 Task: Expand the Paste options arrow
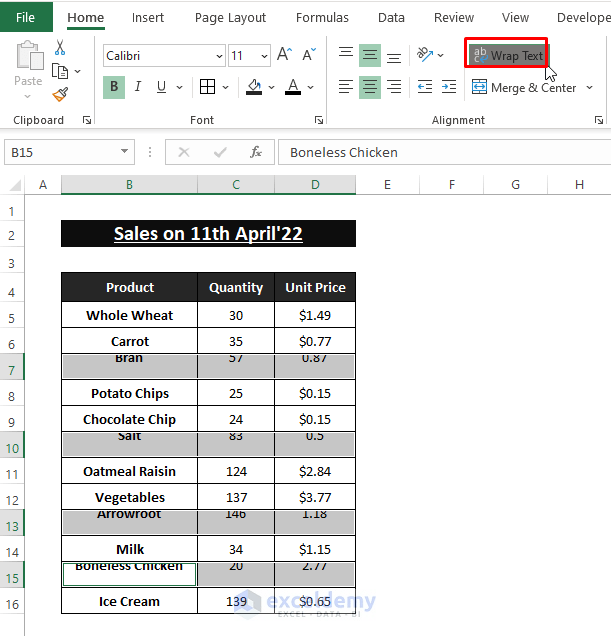(x=28, y=97)
